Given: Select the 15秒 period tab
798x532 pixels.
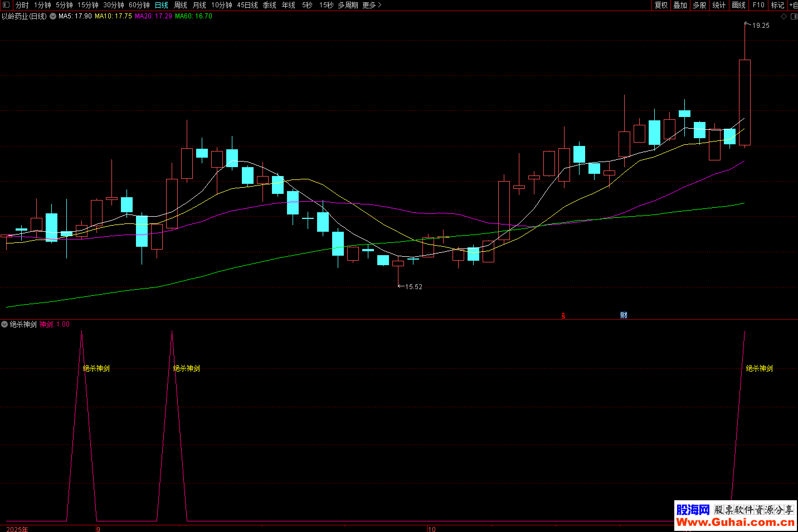Looking at the screenshot, I should 326,5.
